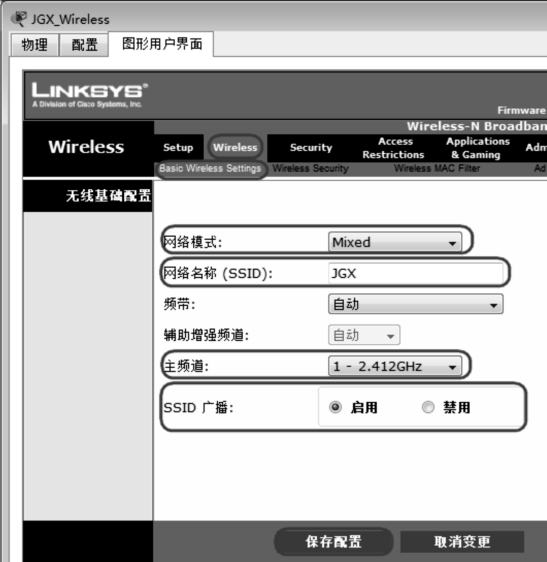
Task: Open the Security menu tab
Action: (x=311, y=147)
